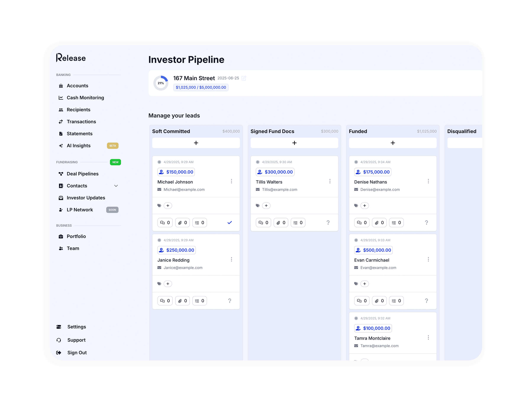Click the 21% funding progress ring

coord(161,83)
